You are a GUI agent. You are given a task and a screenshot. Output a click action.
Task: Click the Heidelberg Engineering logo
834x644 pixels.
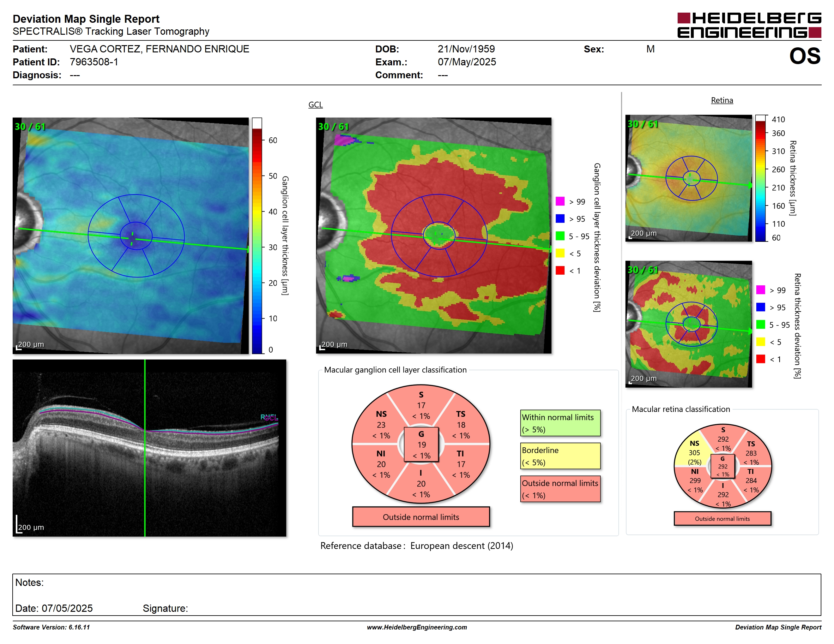coord(749,25)
